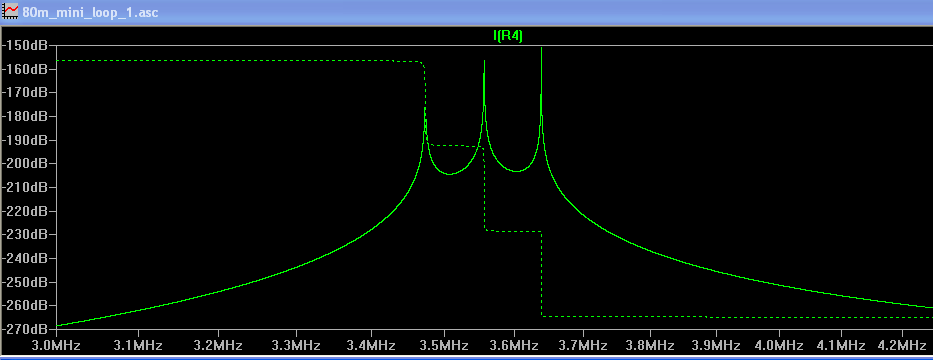
Task: Click the -150dB vertical axis label
Action: pos(26,45)
